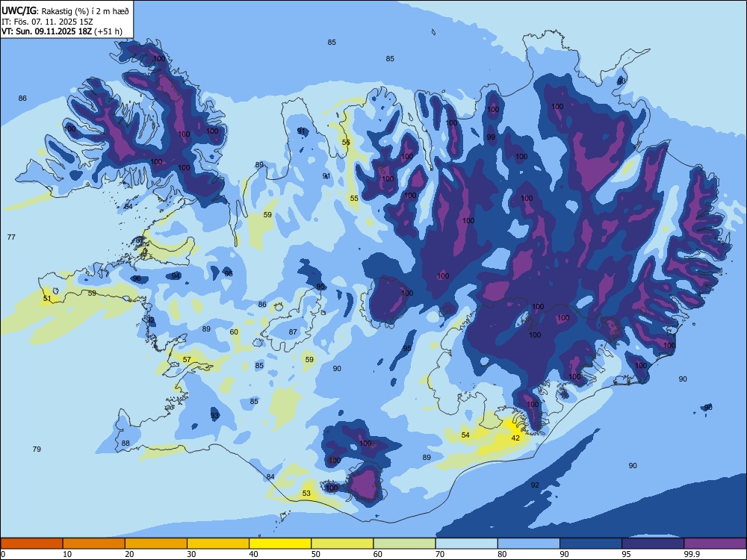
Task: Click the '55' humidity value on map
Action: 354,199
